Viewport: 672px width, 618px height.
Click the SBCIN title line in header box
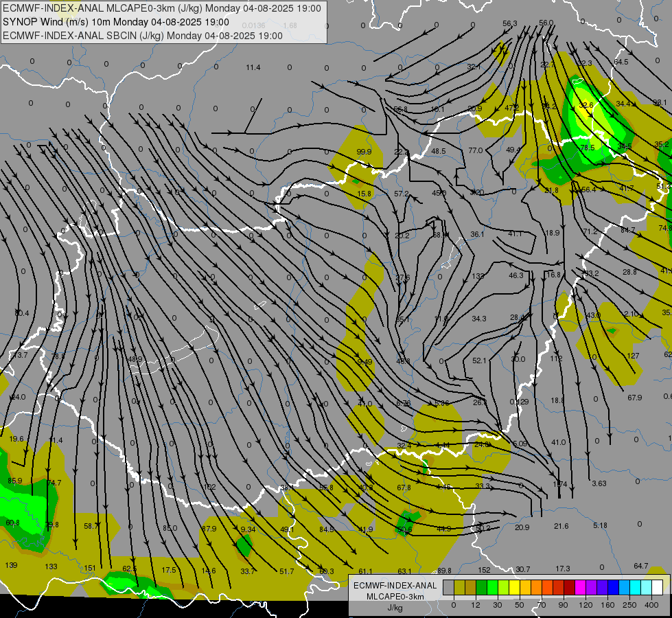143,36
